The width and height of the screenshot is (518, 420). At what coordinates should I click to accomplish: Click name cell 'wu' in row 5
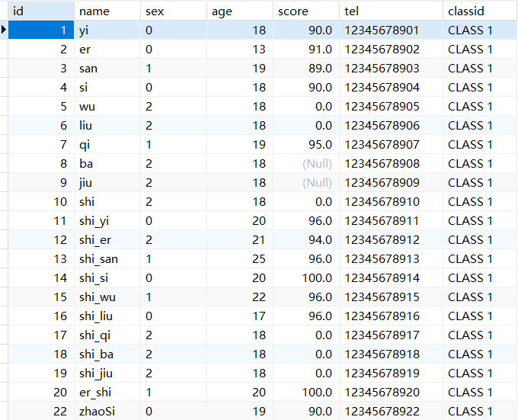coord(107,107)
